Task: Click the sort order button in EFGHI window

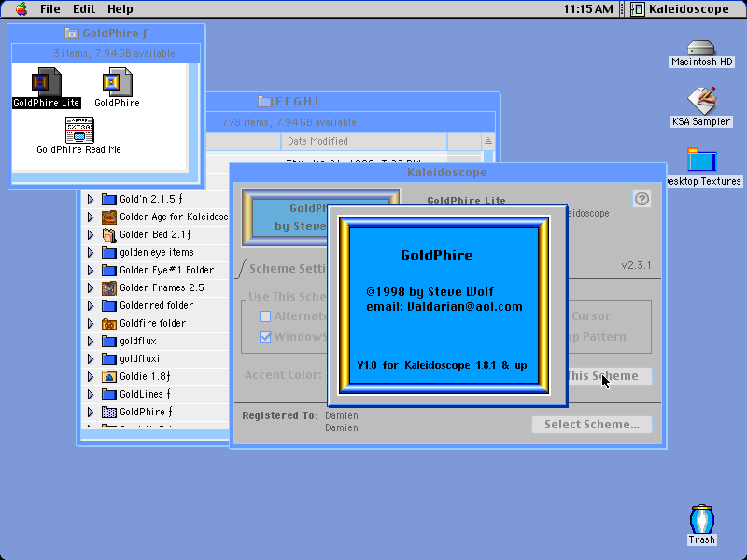Action: click(488, 141)
